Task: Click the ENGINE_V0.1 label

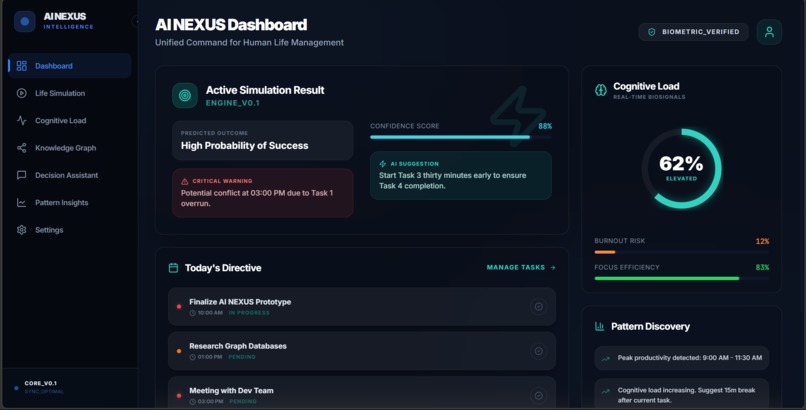Action: click(233, 103)
